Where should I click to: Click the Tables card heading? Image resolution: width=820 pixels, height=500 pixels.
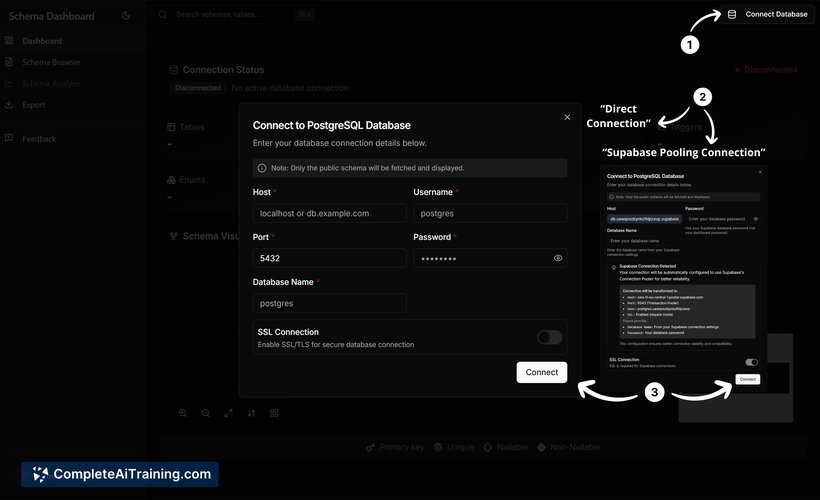[192, 127]
